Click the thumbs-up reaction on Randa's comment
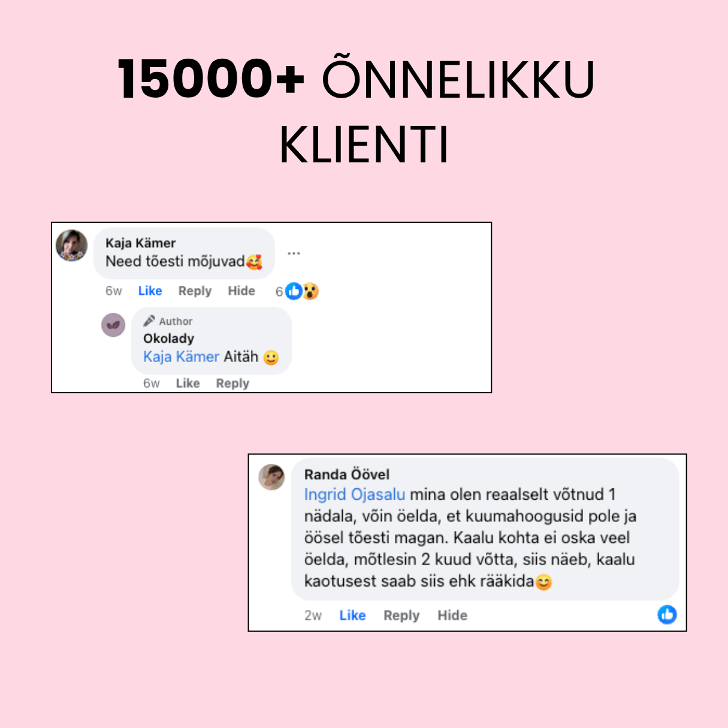This screenshot has width=728, height=728. [x=667, y=614]
